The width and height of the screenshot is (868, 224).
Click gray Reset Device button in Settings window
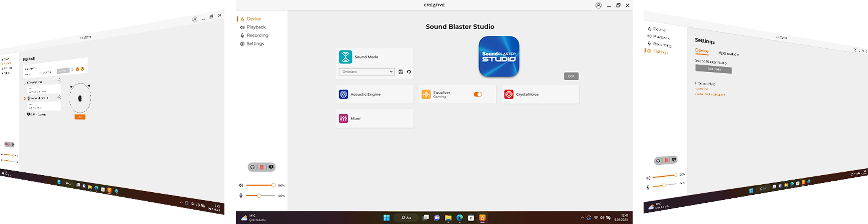[713, 69]
